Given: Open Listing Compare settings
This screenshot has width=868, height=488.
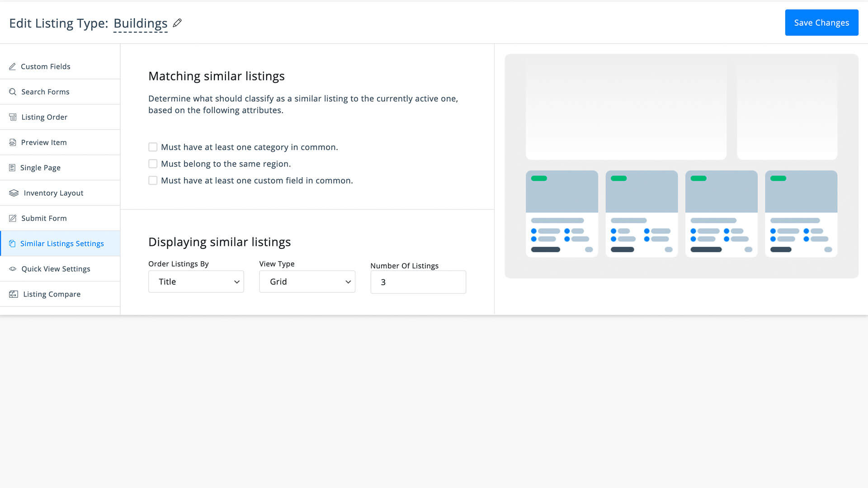Looking at the screenshot, I should click(x=60, y=294).
